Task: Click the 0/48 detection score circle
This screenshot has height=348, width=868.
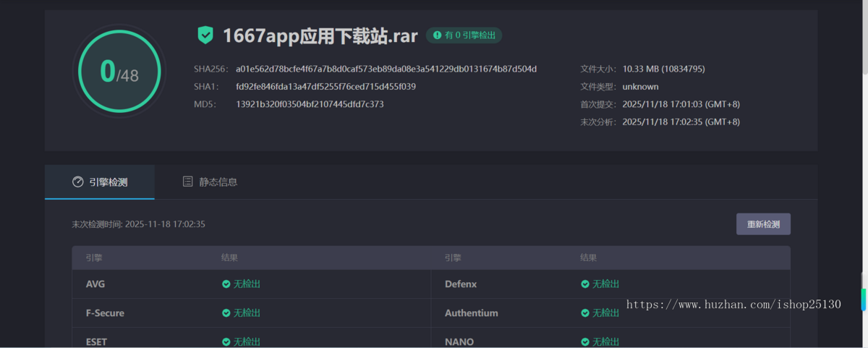Action: point(119,70)
